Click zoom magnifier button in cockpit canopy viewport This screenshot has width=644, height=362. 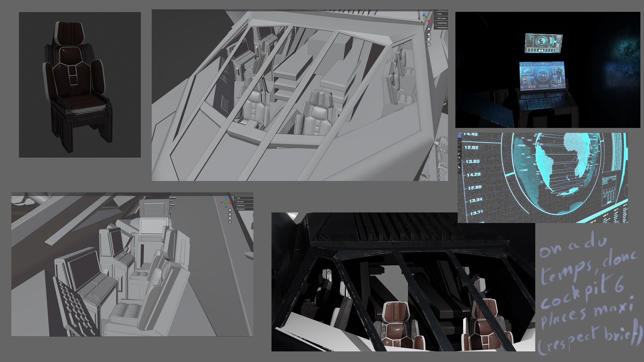(429, 29)
